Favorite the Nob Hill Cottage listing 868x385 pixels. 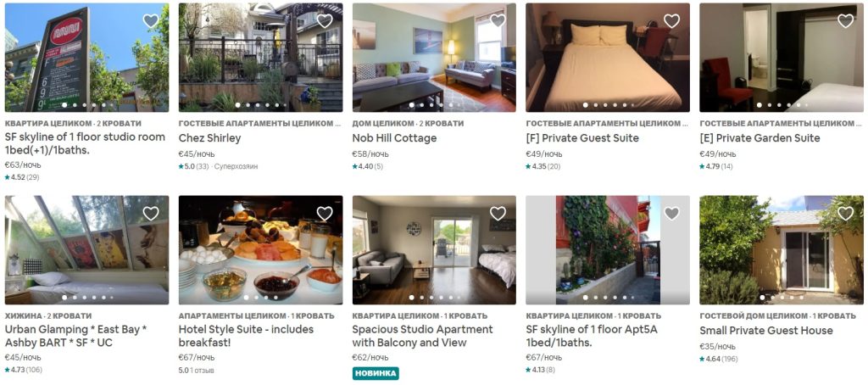click(x=498, y=21)
